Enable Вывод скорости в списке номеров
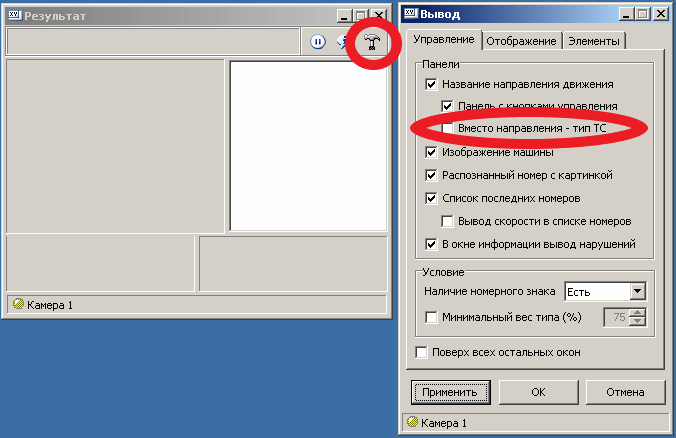This screenshot has height=438, width=676. click(447, 221)
